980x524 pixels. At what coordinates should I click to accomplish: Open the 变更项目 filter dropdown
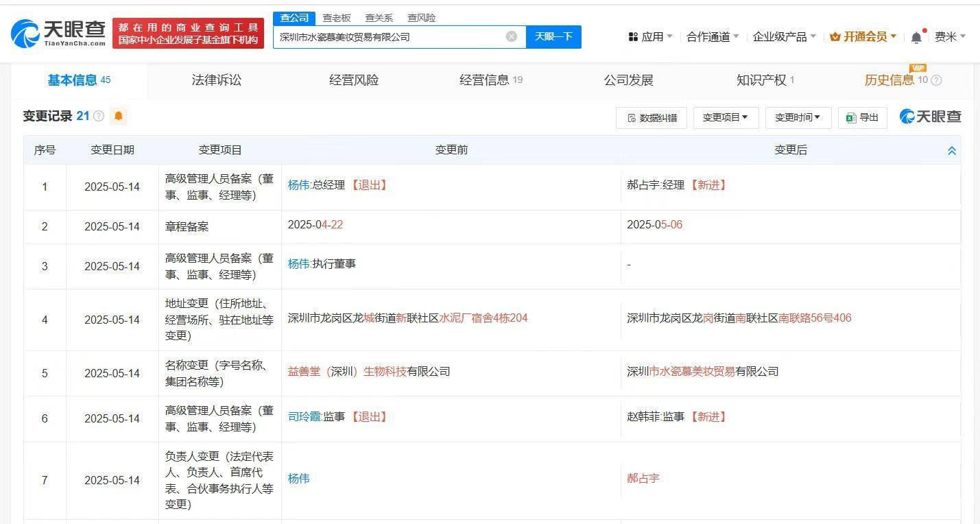(x=726, y=117)
